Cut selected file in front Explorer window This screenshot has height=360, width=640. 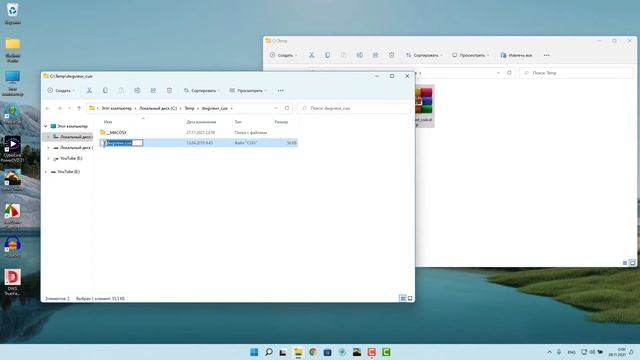tap(89, 91)
